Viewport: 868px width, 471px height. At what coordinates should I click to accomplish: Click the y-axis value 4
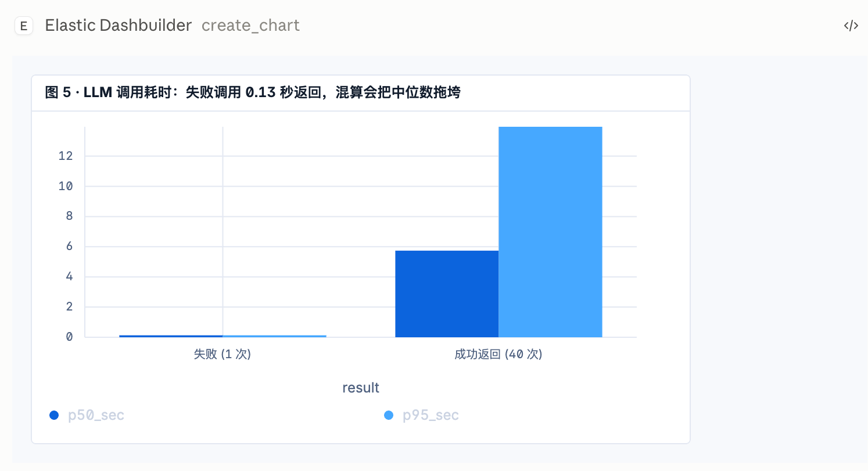pos(70,277)
